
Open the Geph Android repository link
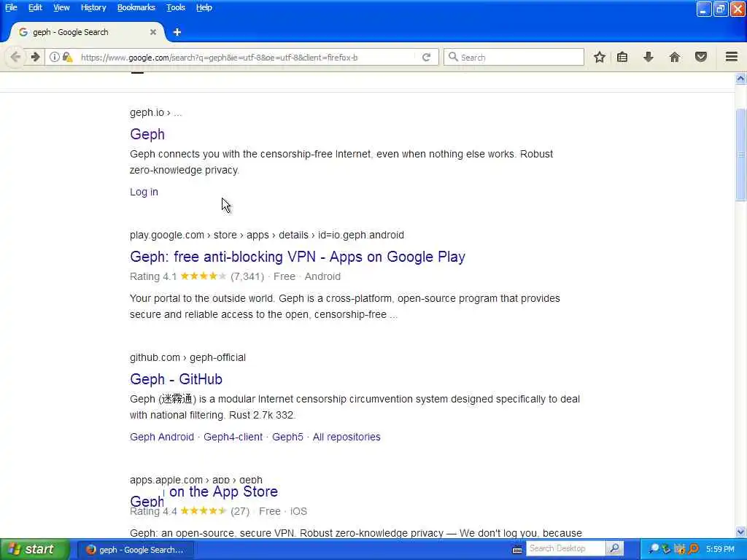[x=161, y=437]
